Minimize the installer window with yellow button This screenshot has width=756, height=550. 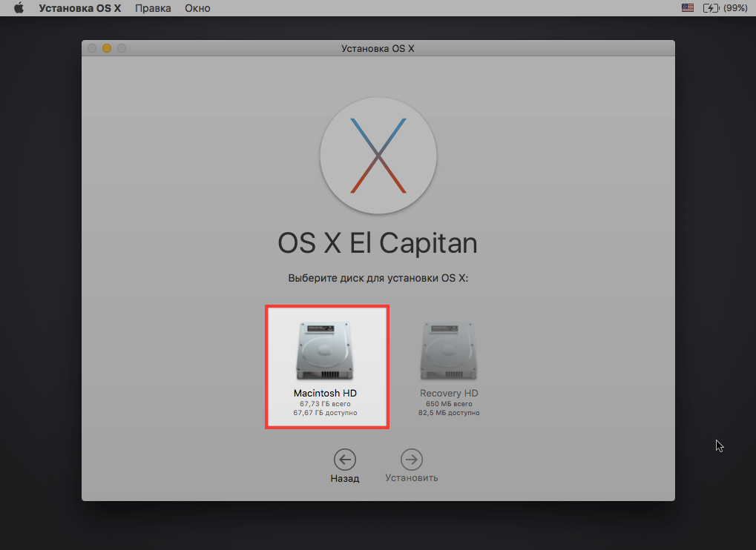coord(107,48)
